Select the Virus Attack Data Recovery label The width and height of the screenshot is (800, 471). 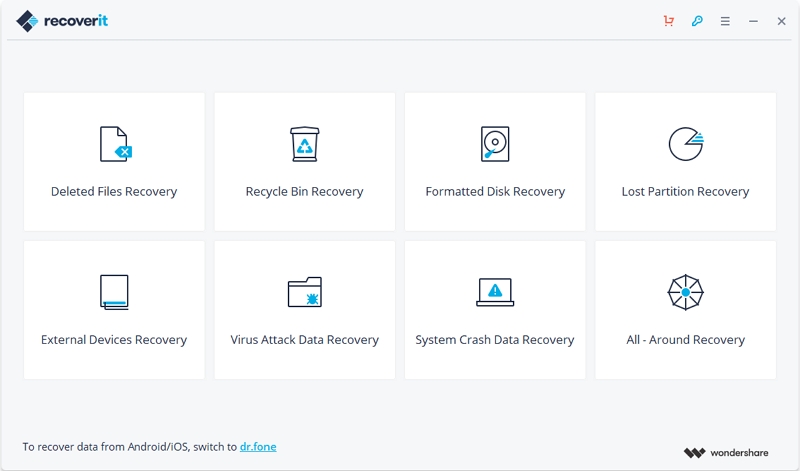pyautogui.click(x=305, y=340)
